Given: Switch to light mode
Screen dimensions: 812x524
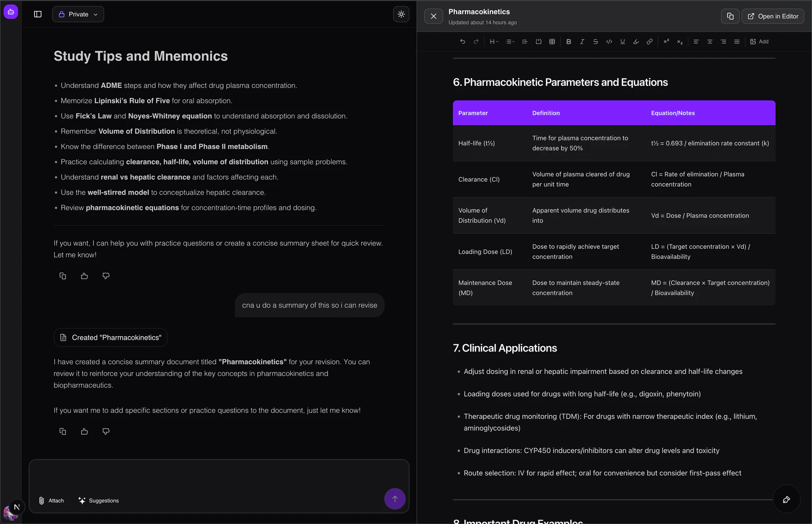Looking at the screenshot, I should point(401,14).
